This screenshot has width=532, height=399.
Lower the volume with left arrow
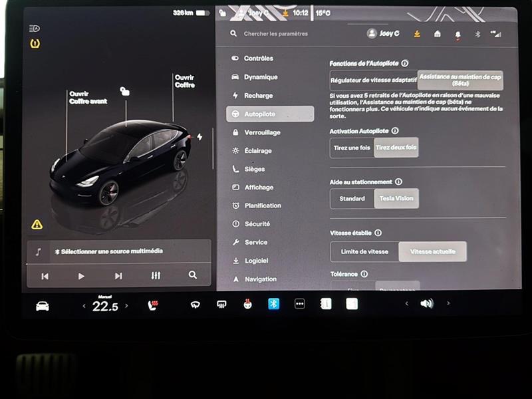pos(406,303)
